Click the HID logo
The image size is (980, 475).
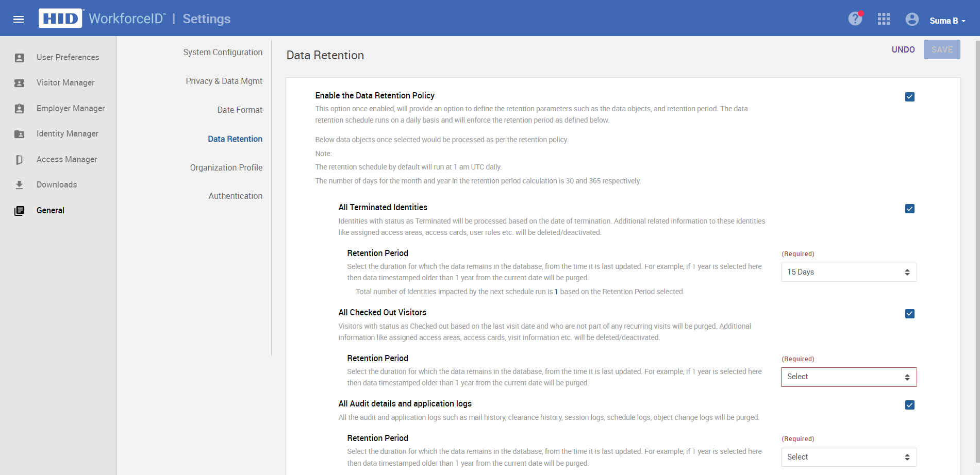click(60, 19)
